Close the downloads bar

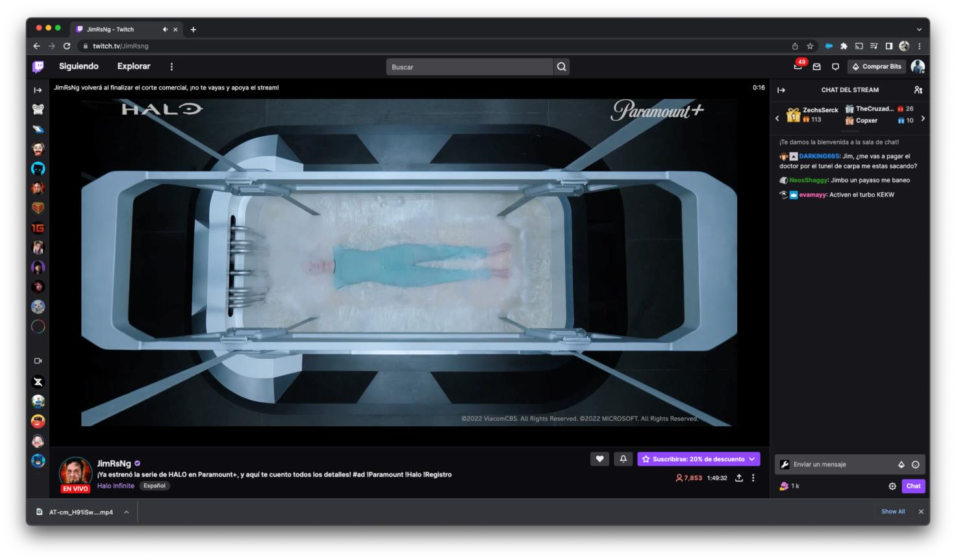tap(920, 511)
